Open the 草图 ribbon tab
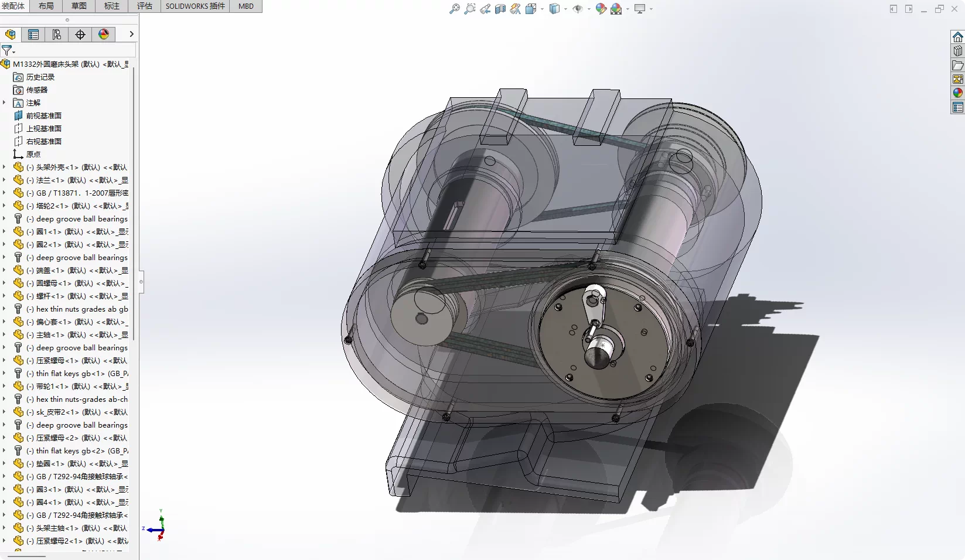 (79, 6)
